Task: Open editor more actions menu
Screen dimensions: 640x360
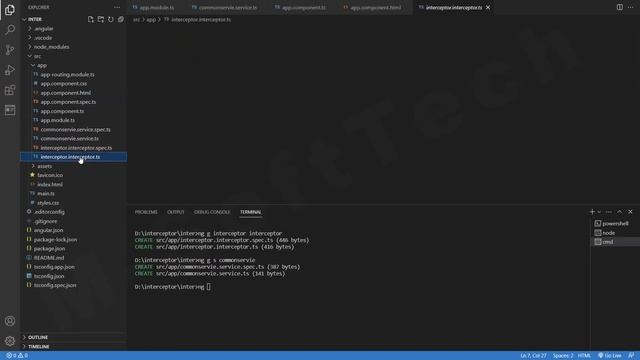Action: (631, 7)
